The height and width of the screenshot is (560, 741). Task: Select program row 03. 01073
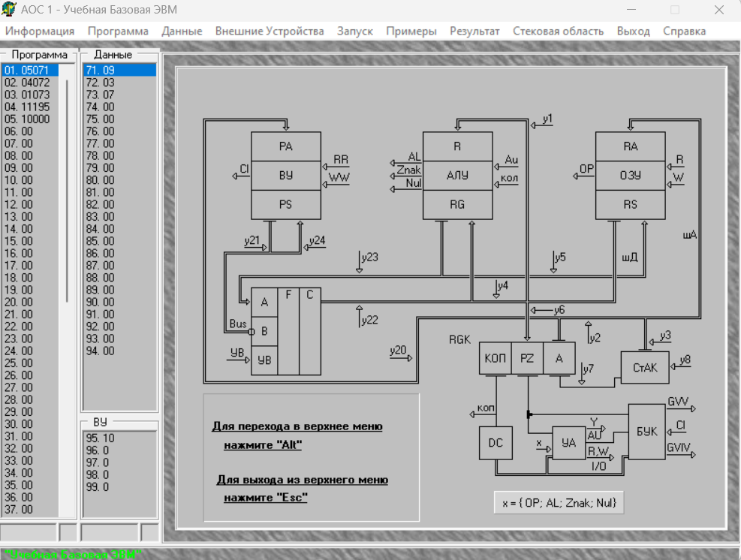(x=30, y=95)
